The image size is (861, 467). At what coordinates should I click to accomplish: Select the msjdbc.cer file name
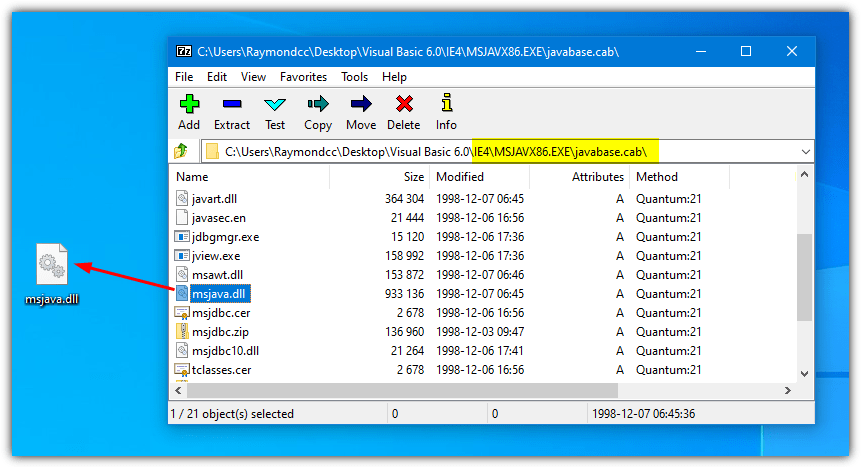[221, 313]
